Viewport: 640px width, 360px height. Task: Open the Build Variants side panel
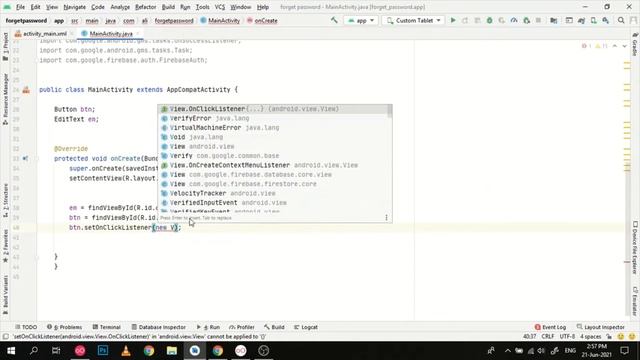[5, 295]
